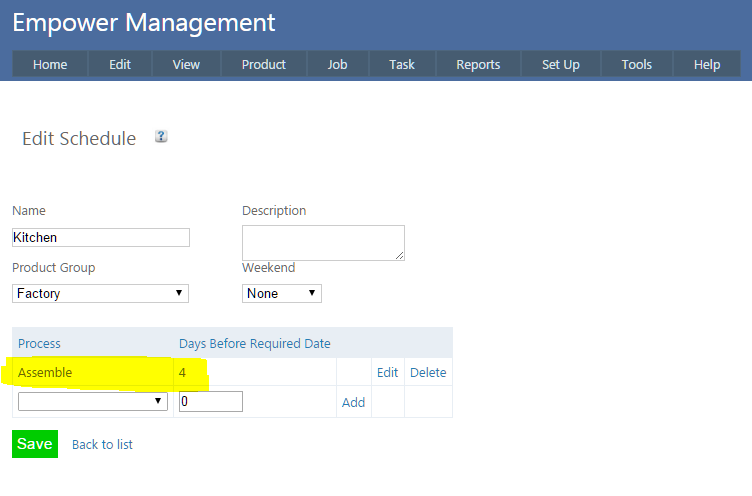Screen dimensions: 752x496
Task: Open the new Process selection dropdown
Action: pos(92,401)
